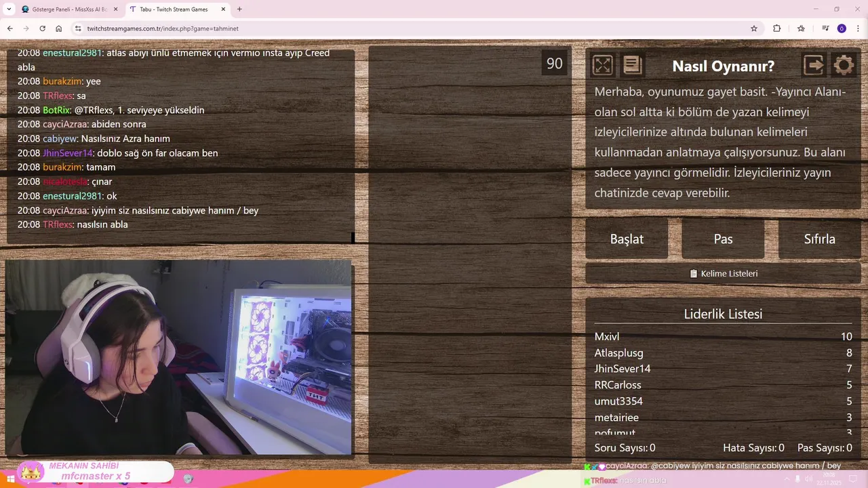Select RRCarloss leaderboard row
The width and height of the screenshot is (868, 488).
pyautogui.click(x=618, y=385)
